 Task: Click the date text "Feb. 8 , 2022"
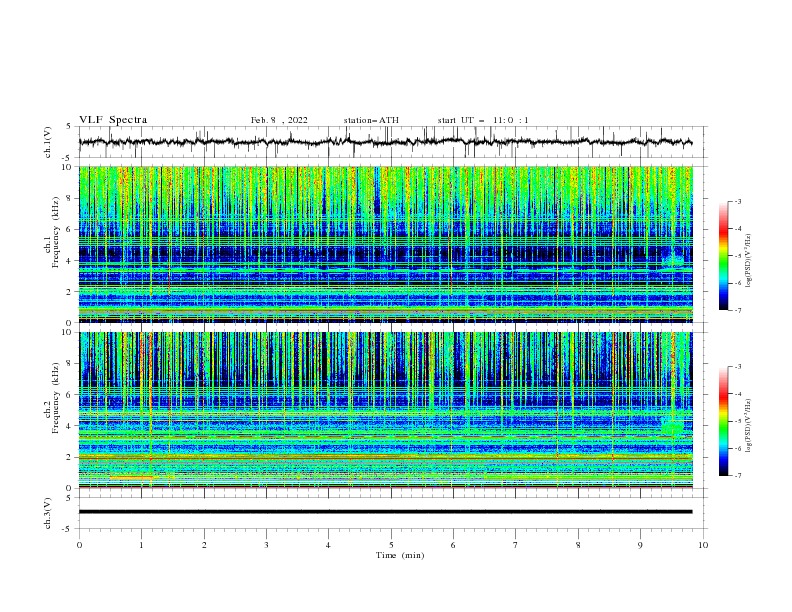tap(279, 120)
